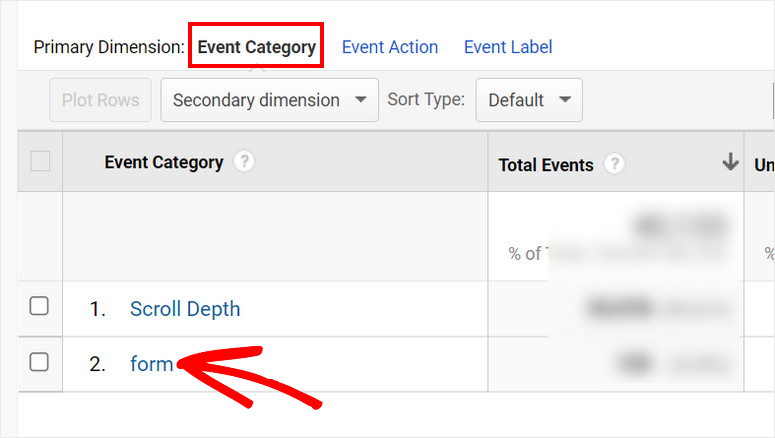The height and width of the screenshot is (438, 775).
Task: Click the Total Events sort arrow
Action: pyautogui.click(x=730, y=163)
